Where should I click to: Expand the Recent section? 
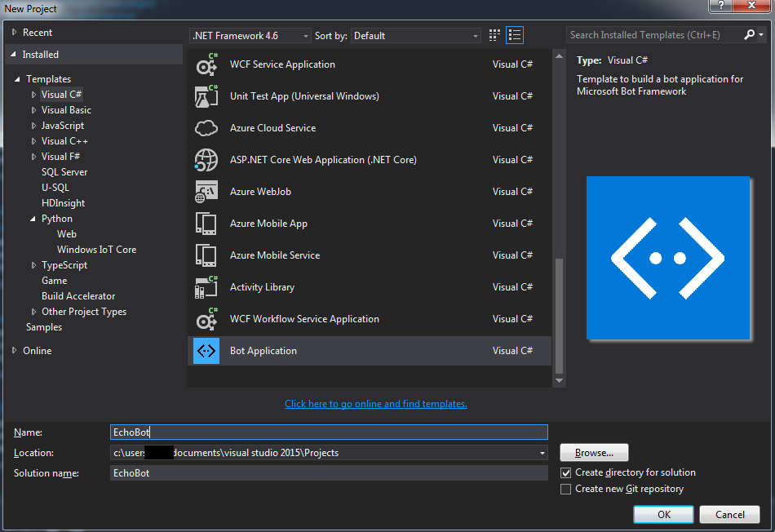pyautogui.click(x=15, y=32)
